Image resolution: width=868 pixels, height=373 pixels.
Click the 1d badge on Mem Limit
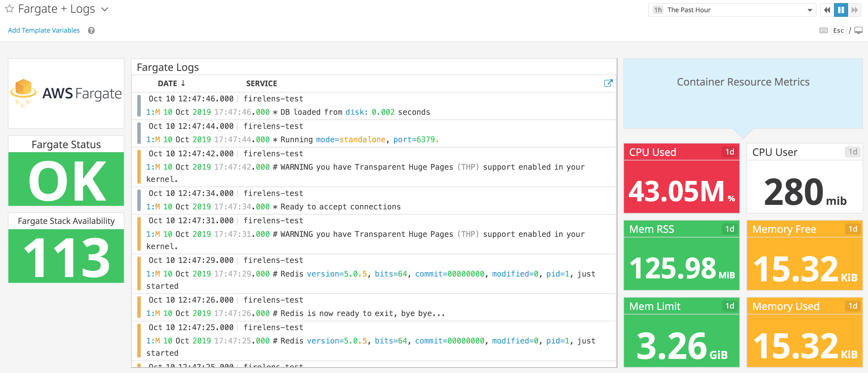pyautogui.click(x=730, y=306)
